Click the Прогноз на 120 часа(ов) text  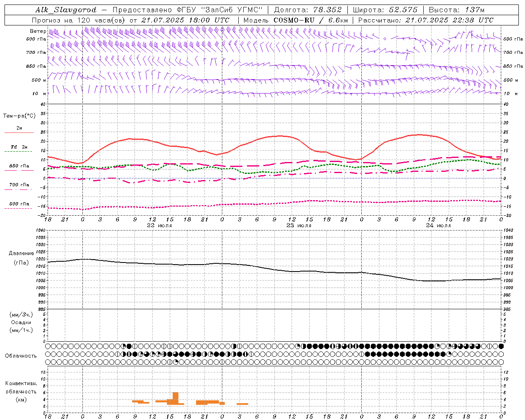click(79, 20)
